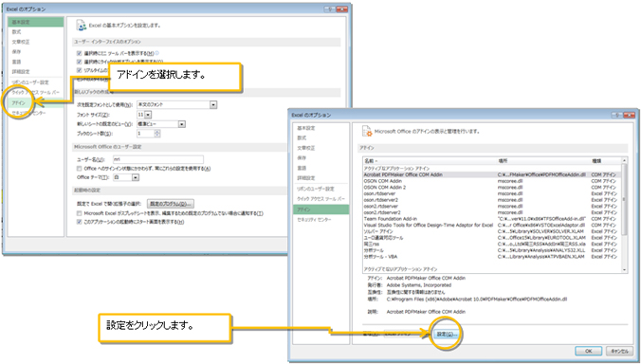This screenshot has width=641, height=364.
Task: Select アドイン in the back window sidebar
Action: [x=36, y=103]
